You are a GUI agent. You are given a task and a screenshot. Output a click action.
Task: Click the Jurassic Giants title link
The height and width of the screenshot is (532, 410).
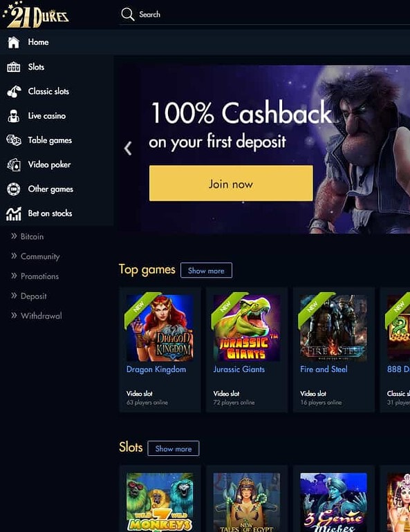click(239, 369)
